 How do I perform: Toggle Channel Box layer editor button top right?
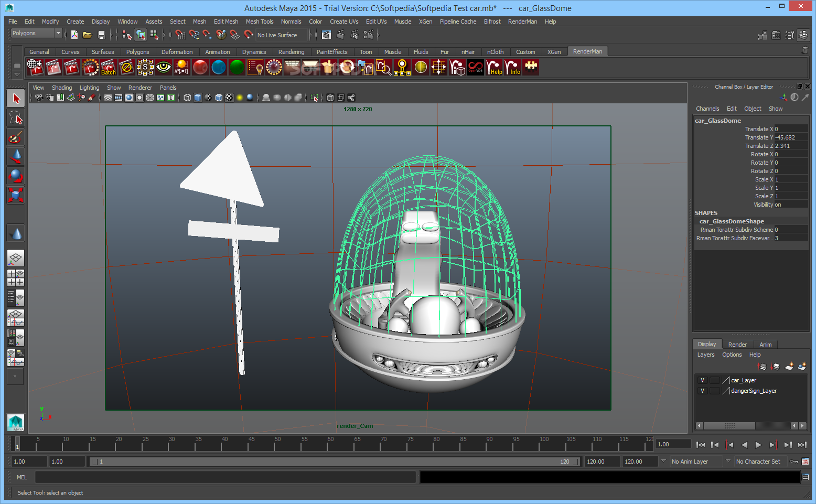pos(803,35)
